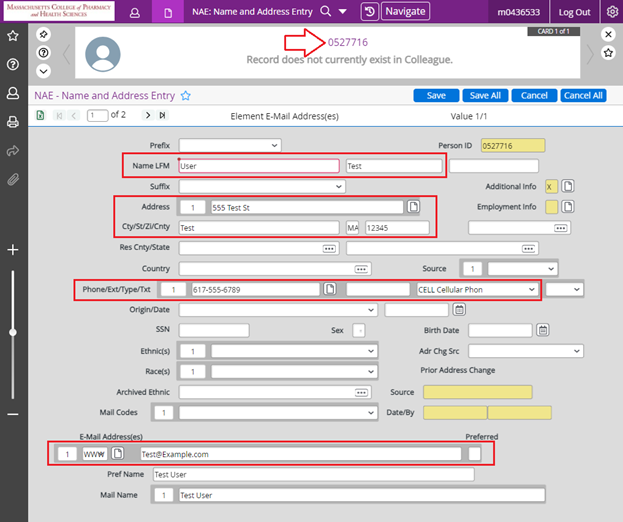
Task: Open the Birth Date calendar picker
Action: pos(543,330)
